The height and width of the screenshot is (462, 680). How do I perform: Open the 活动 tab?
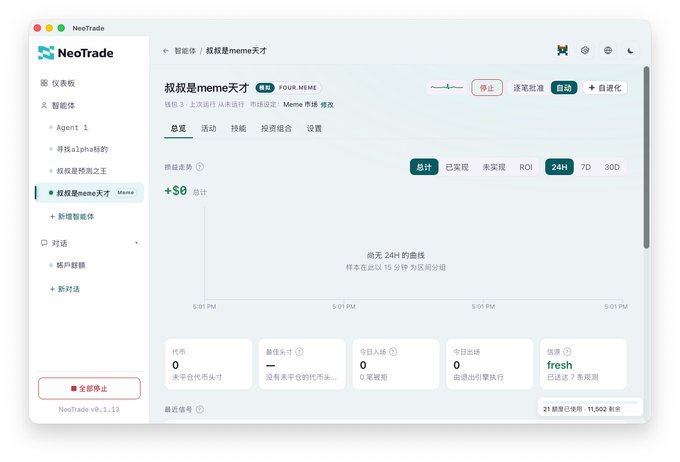point(209,128)
